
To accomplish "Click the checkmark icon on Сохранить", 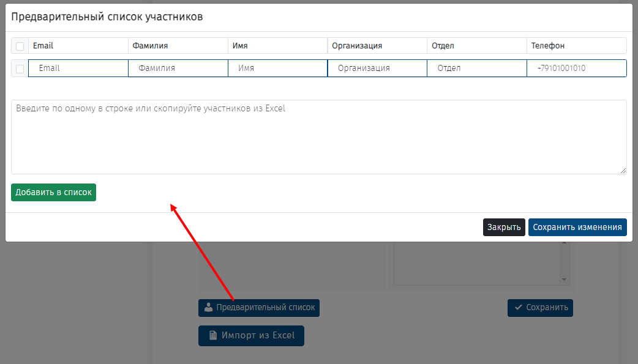I will pyautogui.click(x=518, y=308).
